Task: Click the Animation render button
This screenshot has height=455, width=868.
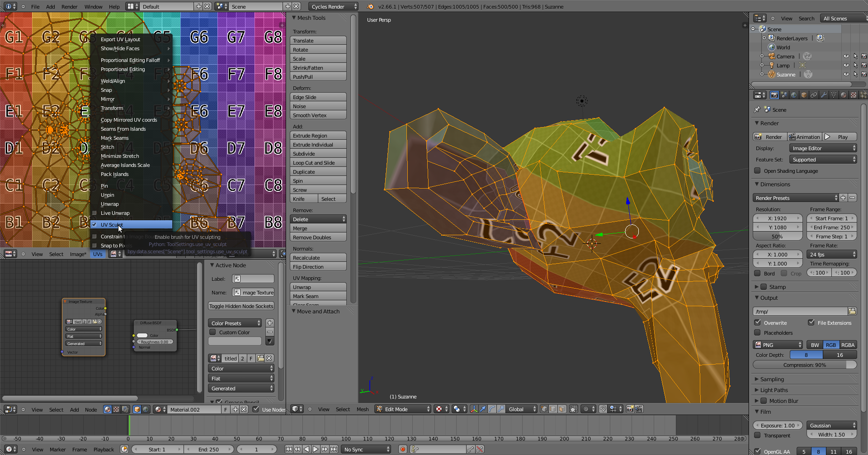Action: [804, 137]
